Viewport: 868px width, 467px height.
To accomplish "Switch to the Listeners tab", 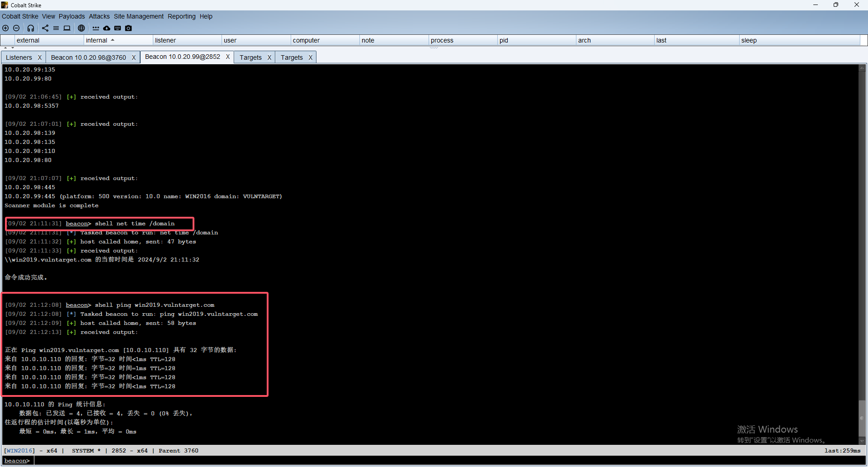I will [19, 57].
